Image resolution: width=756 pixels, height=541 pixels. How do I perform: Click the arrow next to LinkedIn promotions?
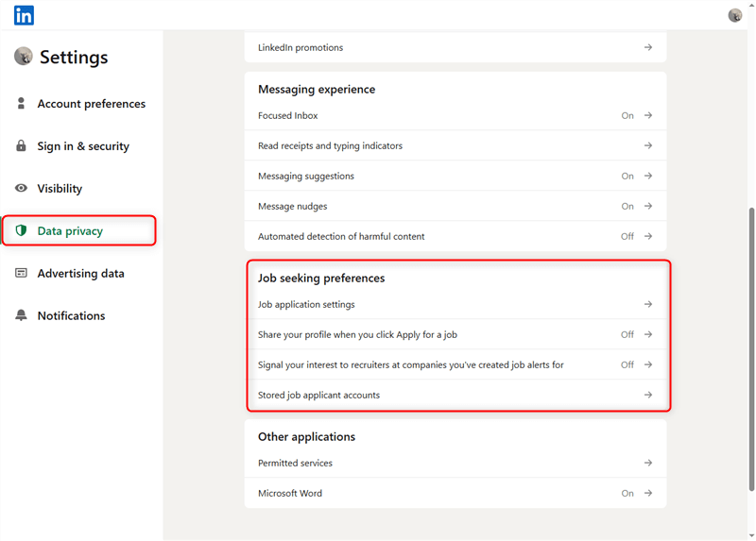(x=648, y=47)
